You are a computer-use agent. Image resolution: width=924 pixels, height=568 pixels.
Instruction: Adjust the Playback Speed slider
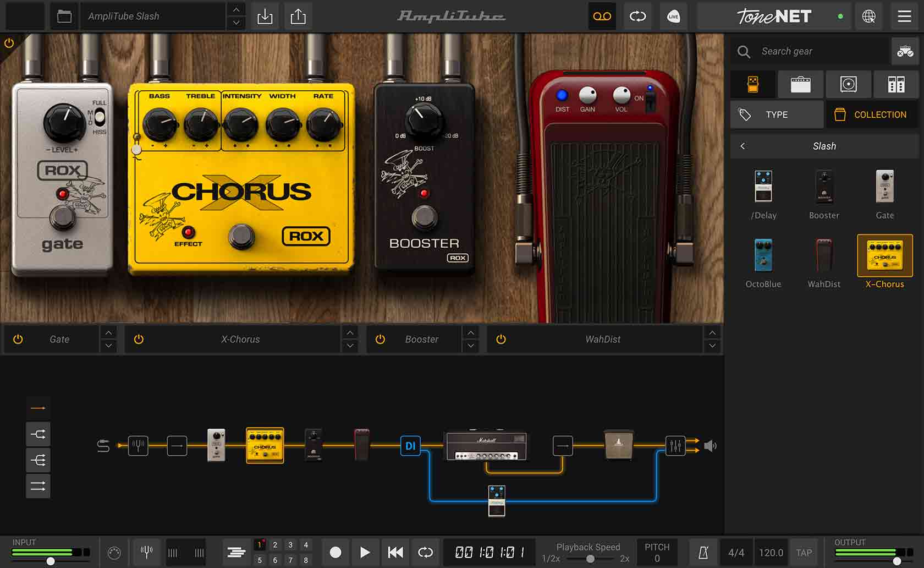[x=590, y=559]
